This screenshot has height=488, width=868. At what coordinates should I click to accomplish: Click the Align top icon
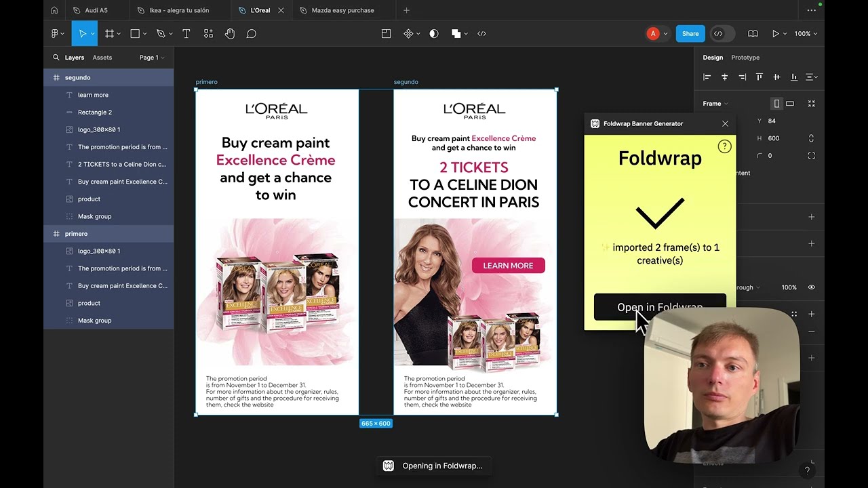(759, 77)
